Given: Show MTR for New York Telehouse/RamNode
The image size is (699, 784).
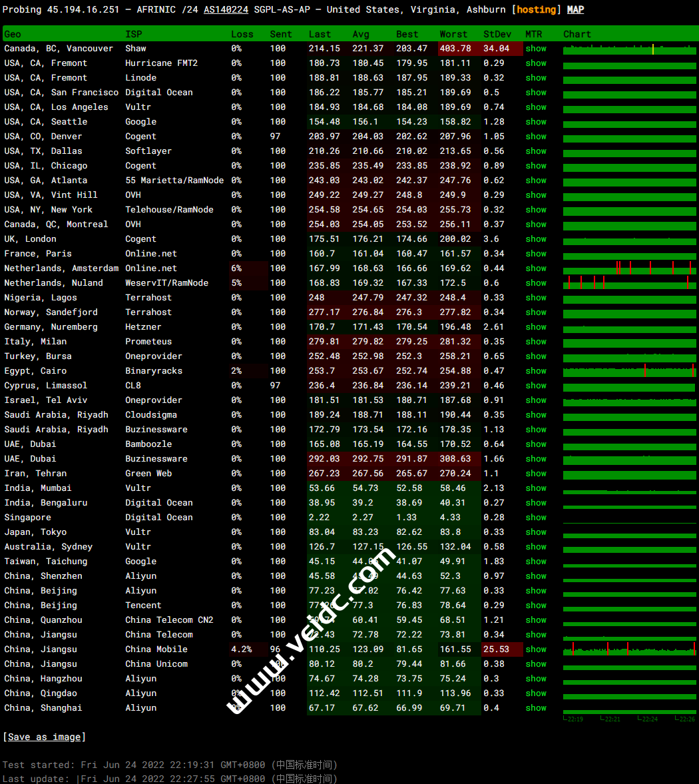Looking at the screenshot, I should (536, 210).
